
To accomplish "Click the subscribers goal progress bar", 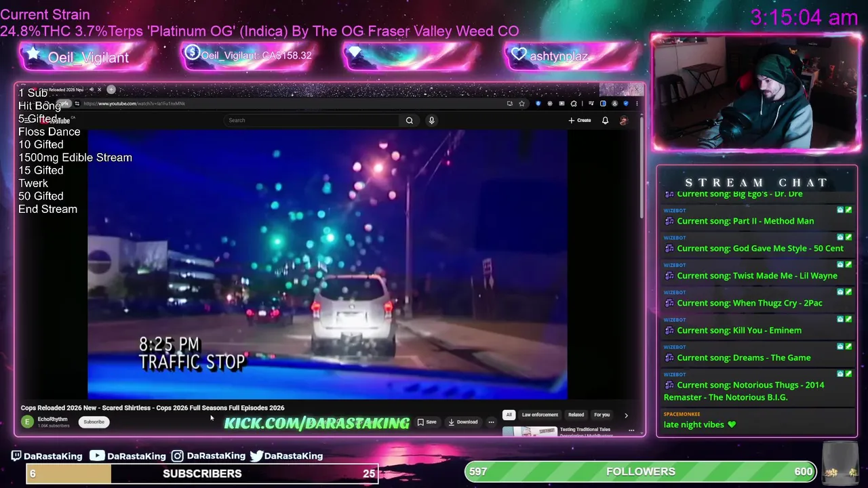I will tap(202, 473).
